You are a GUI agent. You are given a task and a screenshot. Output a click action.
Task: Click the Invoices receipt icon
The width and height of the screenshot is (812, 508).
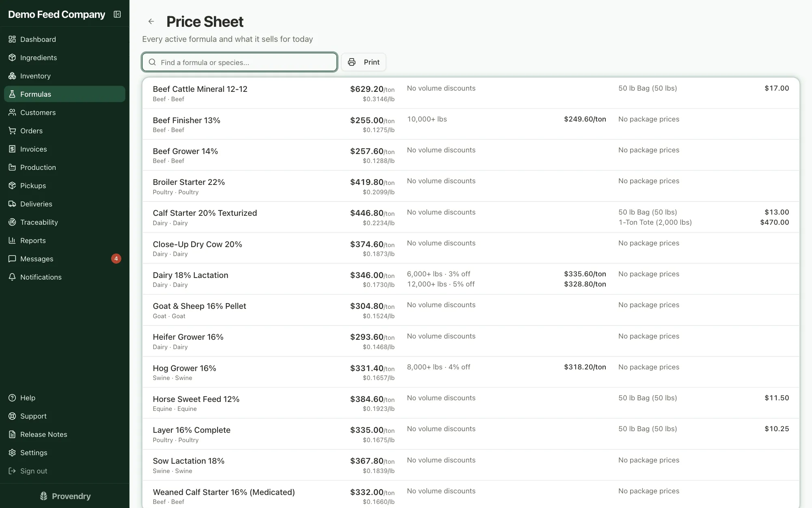pyautogui.click(x=12, y=149)
